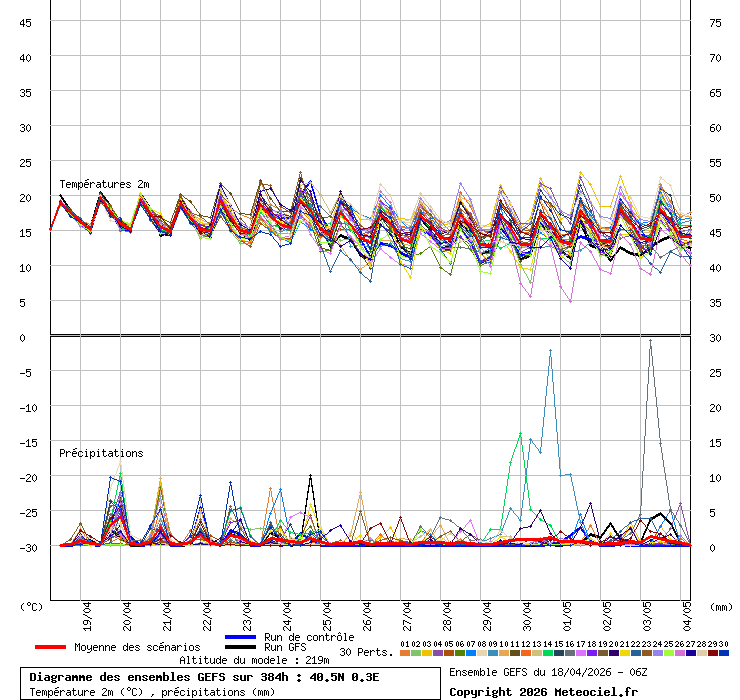
Task: Click the Altitude du modele : 219m text
Action: [254, 660]
